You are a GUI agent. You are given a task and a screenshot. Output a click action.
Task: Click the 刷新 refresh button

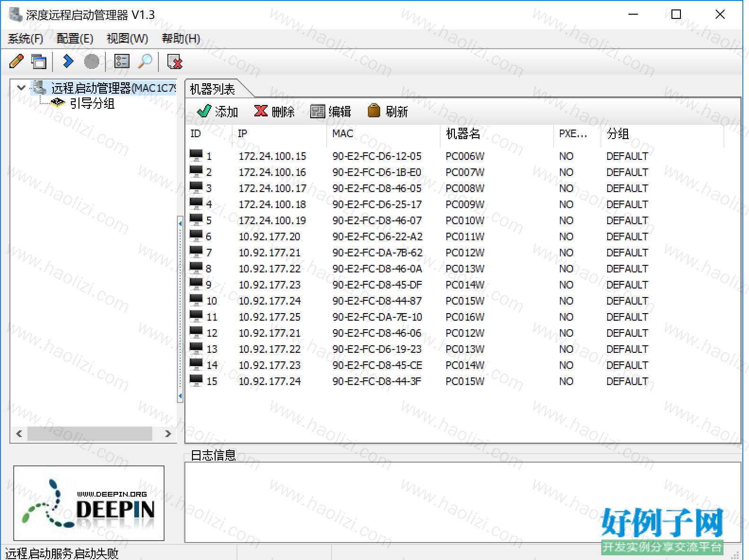[x=388, y=111]
